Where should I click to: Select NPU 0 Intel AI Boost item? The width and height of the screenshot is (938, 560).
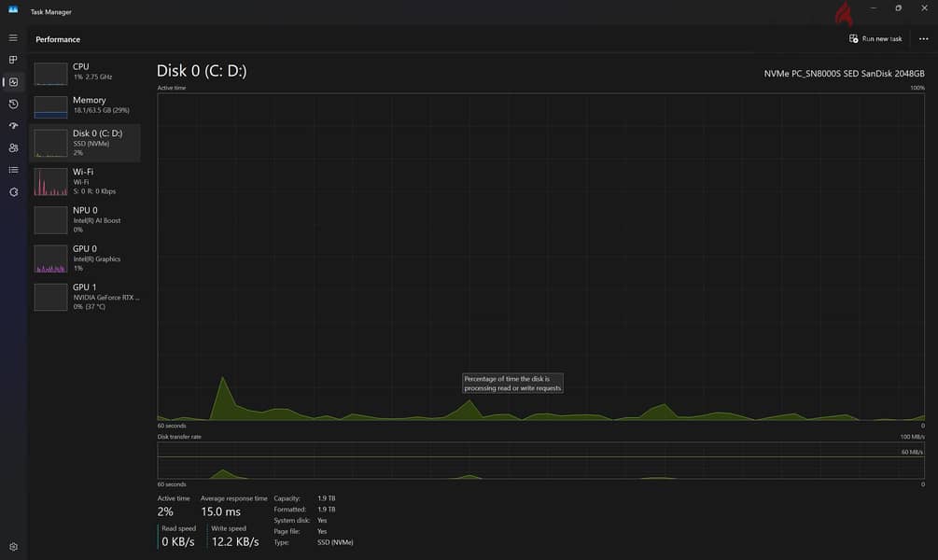pos(85,219)
